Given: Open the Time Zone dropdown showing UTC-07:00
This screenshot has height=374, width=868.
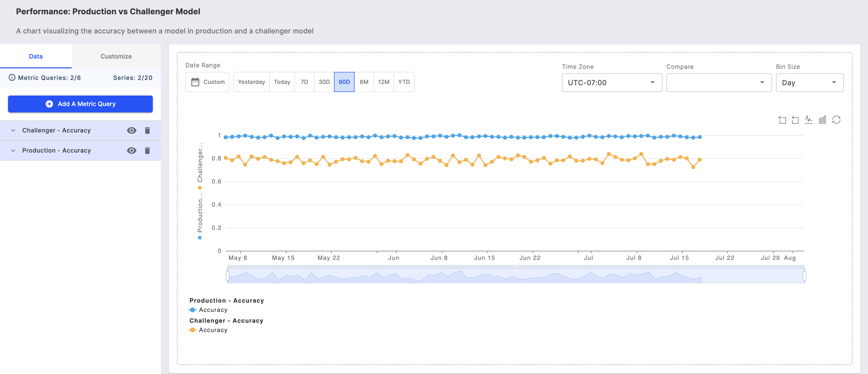Looking at the screenshot, I should click(612, 82).
